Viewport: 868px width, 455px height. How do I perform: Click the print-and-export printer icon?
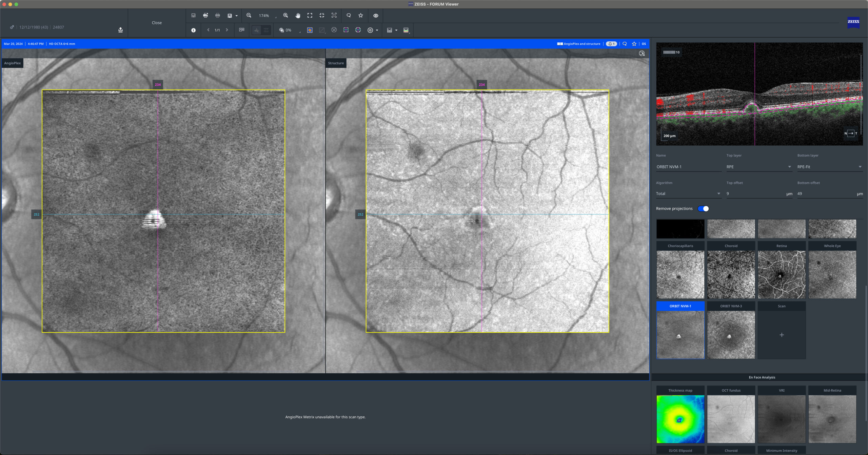coord(205,16)
